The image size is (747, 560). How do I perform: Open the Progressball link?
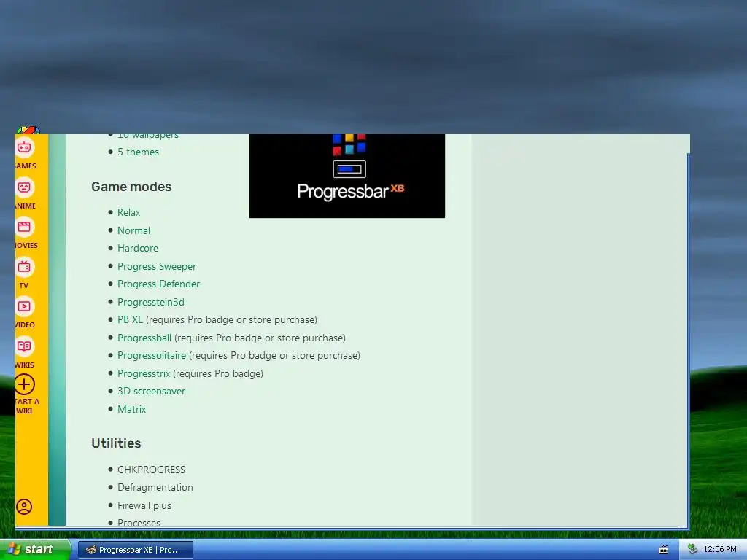(144, 338)
